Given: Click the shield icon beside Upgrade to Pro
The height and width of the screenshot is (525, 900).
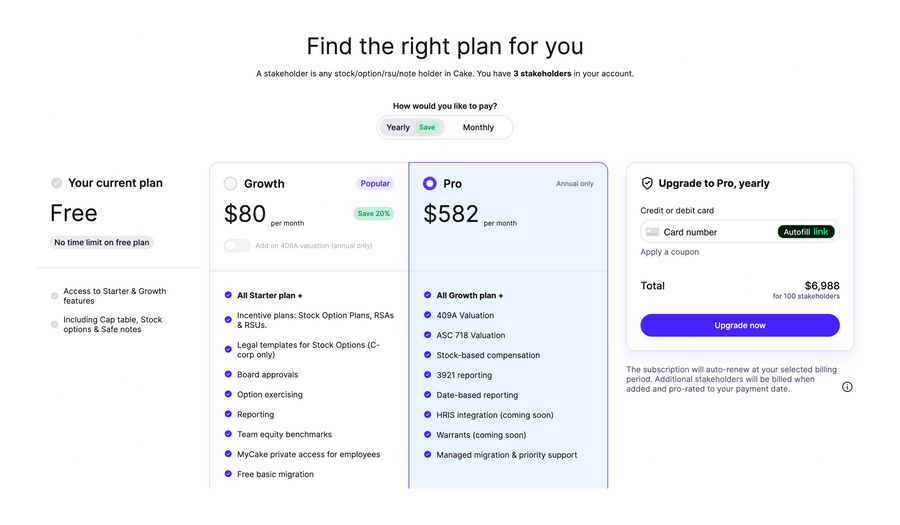Looking at the screenshot, I should [647, 184].
